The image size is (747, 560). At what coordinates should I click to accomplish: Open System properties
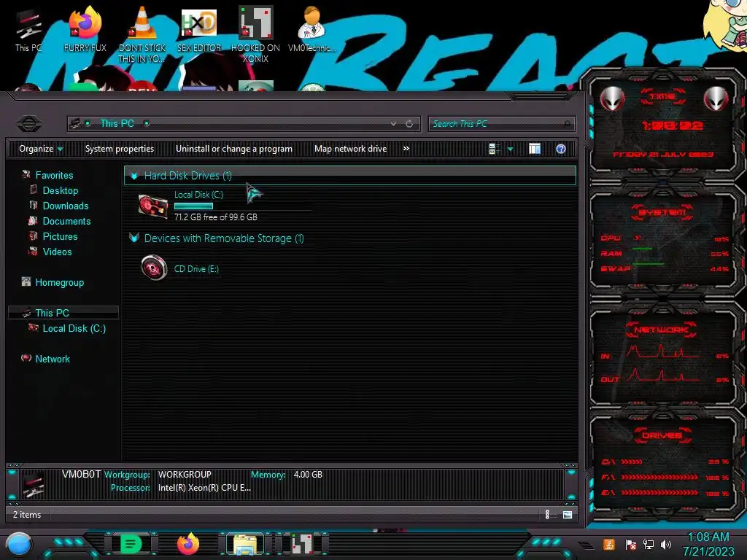tap(120, 149)
